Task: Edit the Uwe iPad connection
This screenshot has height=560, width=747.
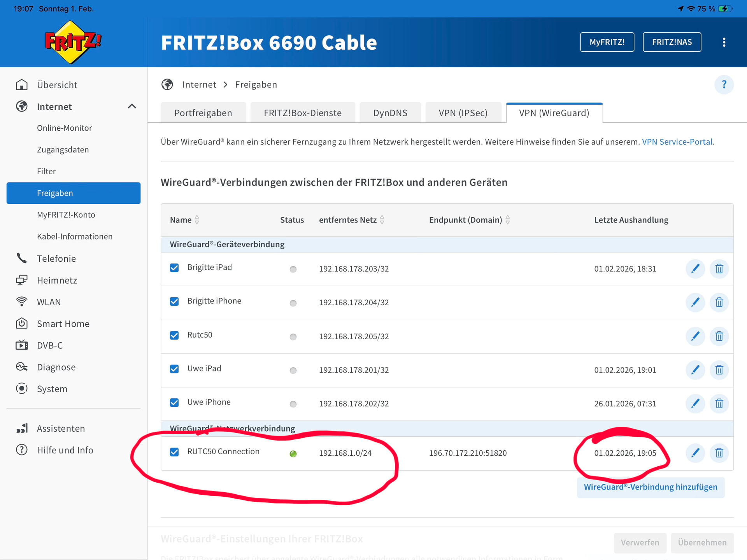Action: click(x=695, y=370)
